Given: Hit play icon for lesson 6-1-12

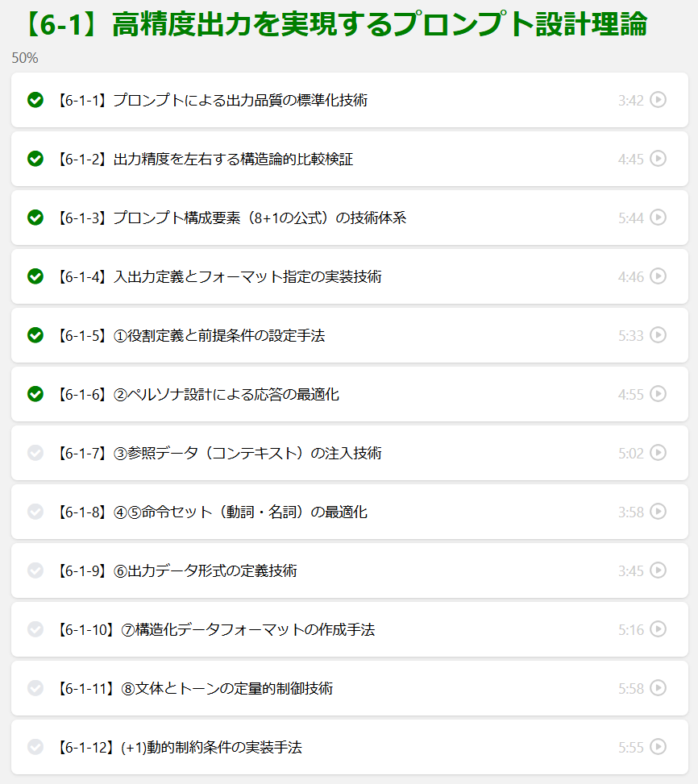Looking at the screenshot, I should (658, 747).
